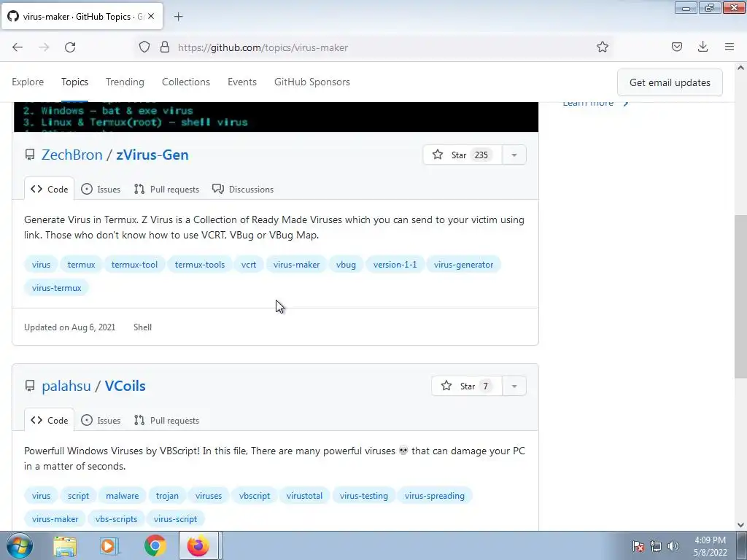
Task: Open the GitHub Sponsors navigation item
Action: [312, 82]
